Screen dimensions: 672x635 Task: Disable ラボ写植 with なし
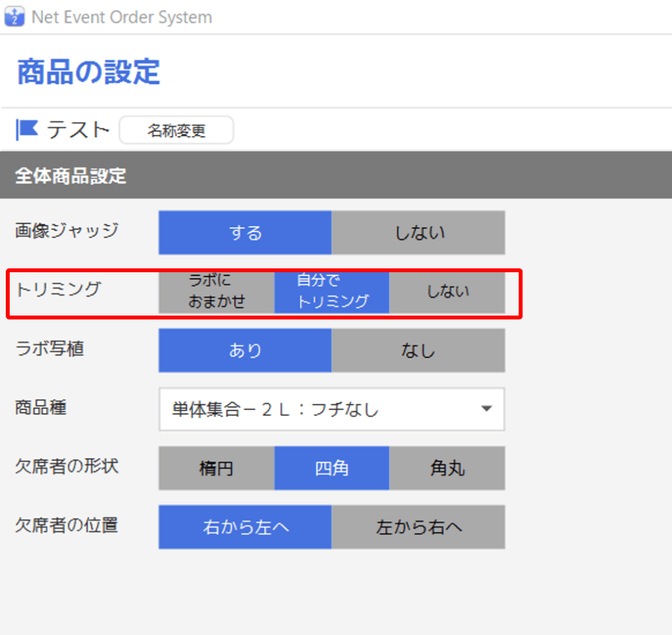tap(418, 350)
